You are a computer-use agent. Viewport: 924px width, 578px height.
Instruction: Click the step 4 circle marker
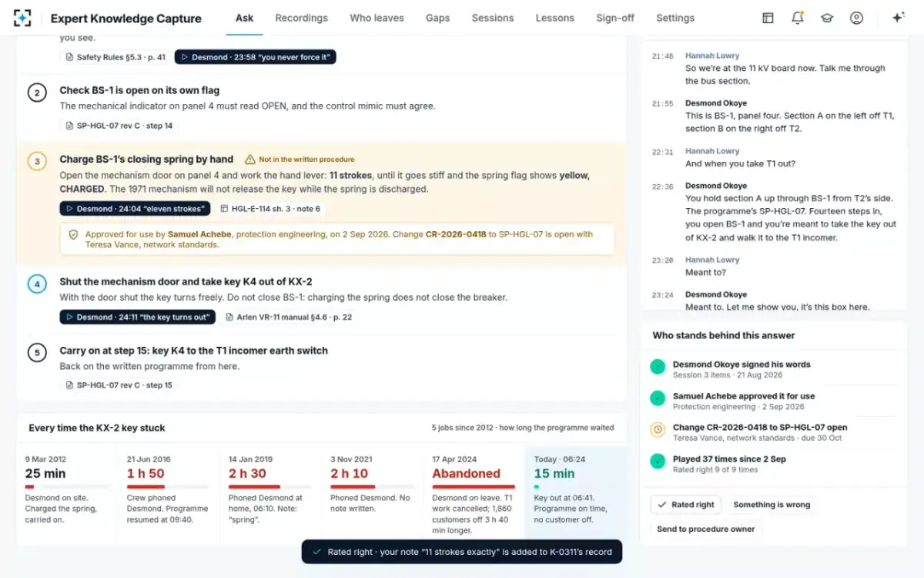click(37, 284)
